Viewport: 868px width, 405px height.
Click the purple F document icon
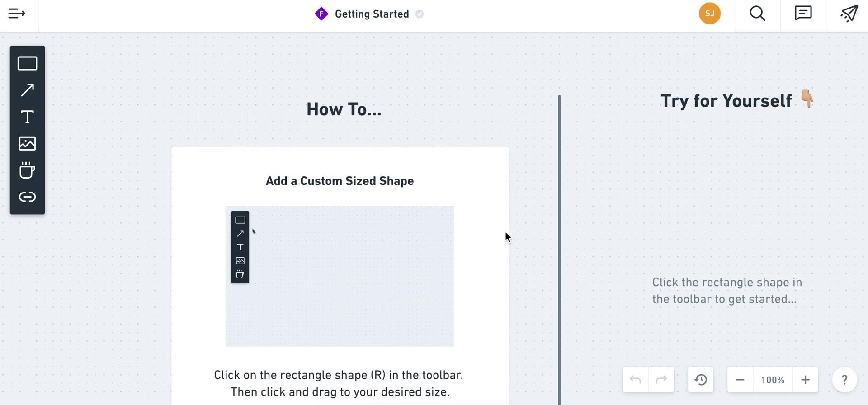[321, 14]
